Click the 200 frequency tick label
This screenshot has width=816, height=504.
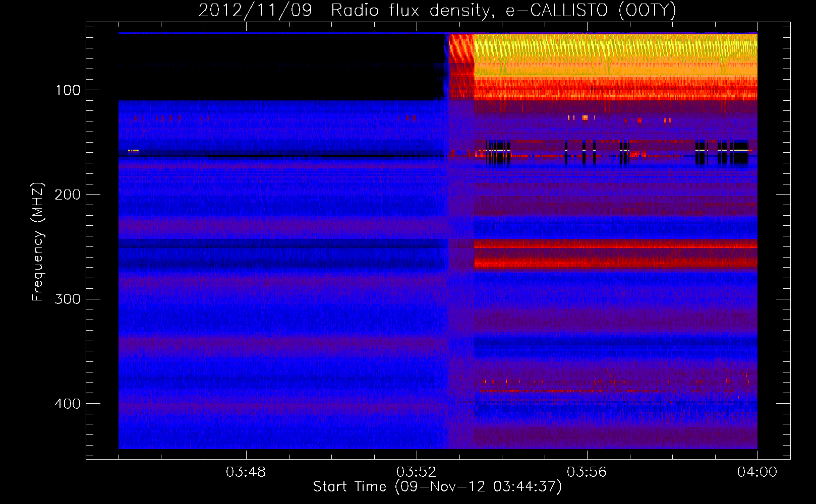(68, 195)
